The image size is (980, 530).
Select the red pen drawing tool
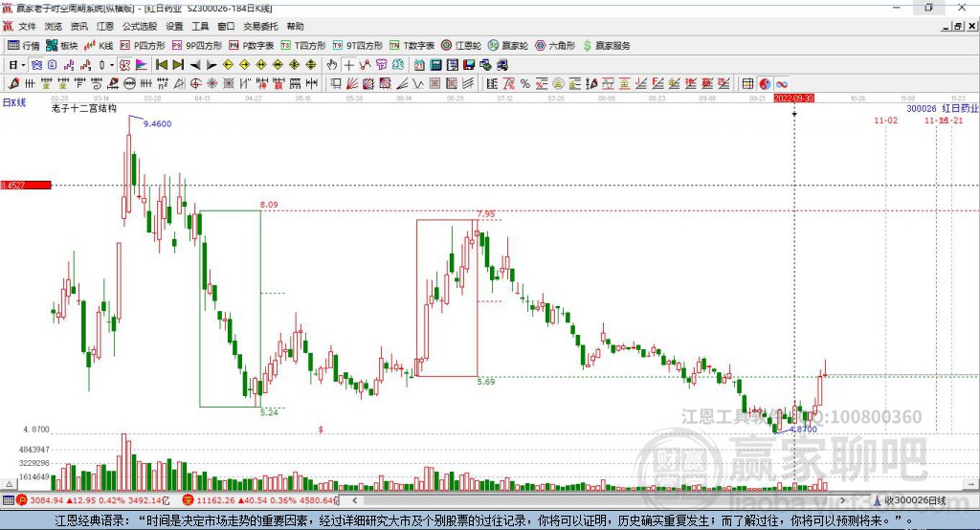[x=13, y=84]
